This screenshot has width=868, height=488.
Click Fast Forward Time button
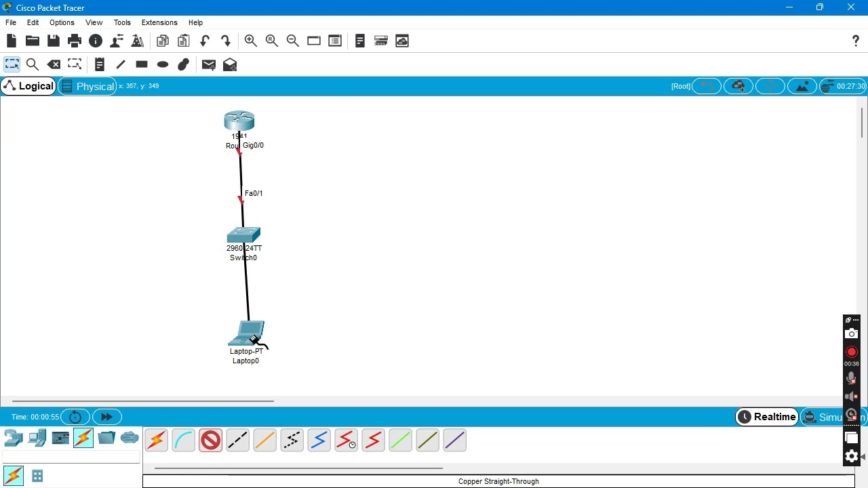(106, 417)
